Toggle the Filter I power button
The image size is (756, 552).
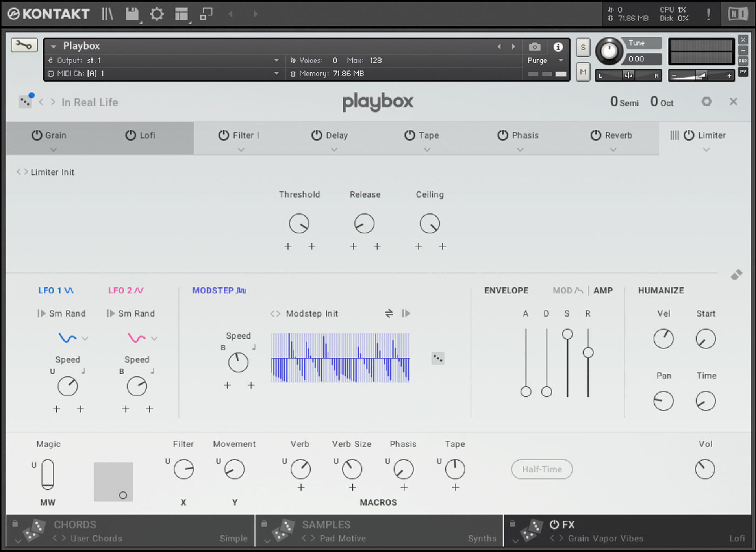(x=224, y=135)
